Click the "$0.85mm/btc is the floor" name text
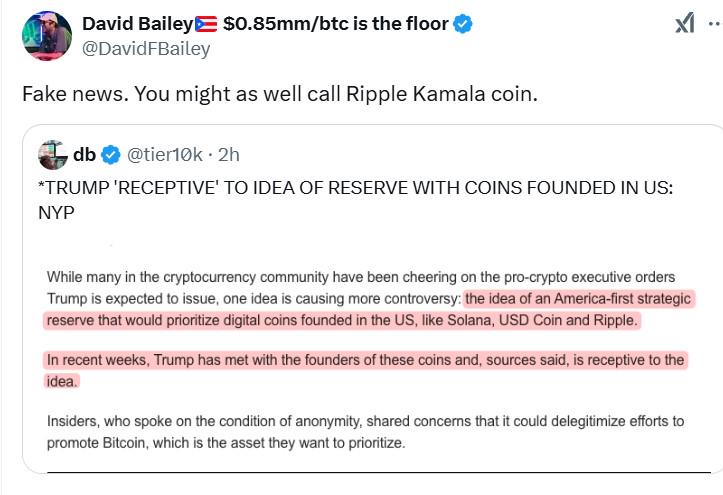723x495 pixels. pos(335,23)
